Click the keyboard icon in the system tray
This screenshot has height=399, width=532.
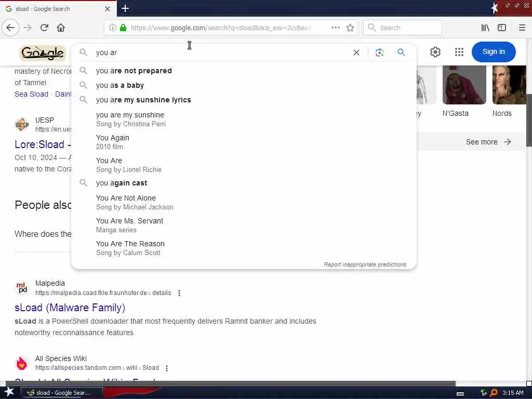(460, 394)
